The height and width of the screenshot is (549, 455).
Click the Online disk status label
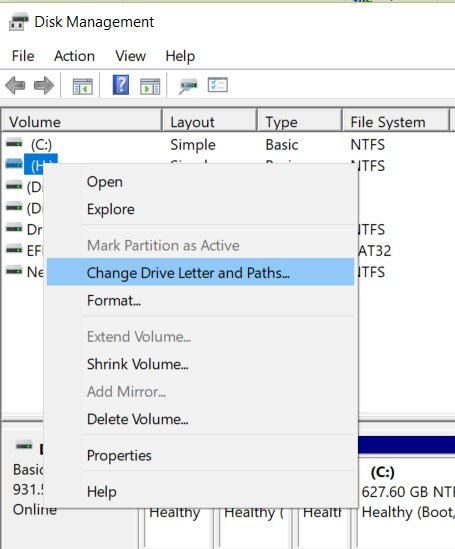[35, 509]
